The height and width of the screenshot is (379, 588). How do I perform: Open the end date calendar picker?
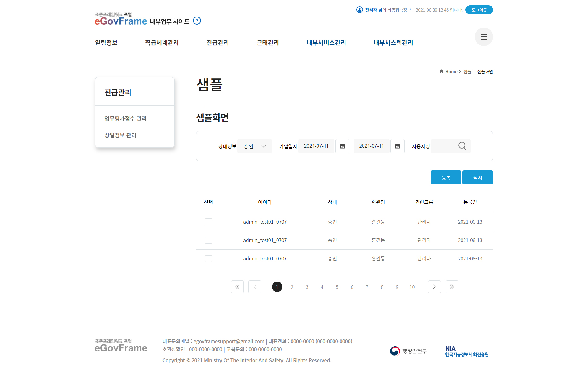click(x=397, y=146)
